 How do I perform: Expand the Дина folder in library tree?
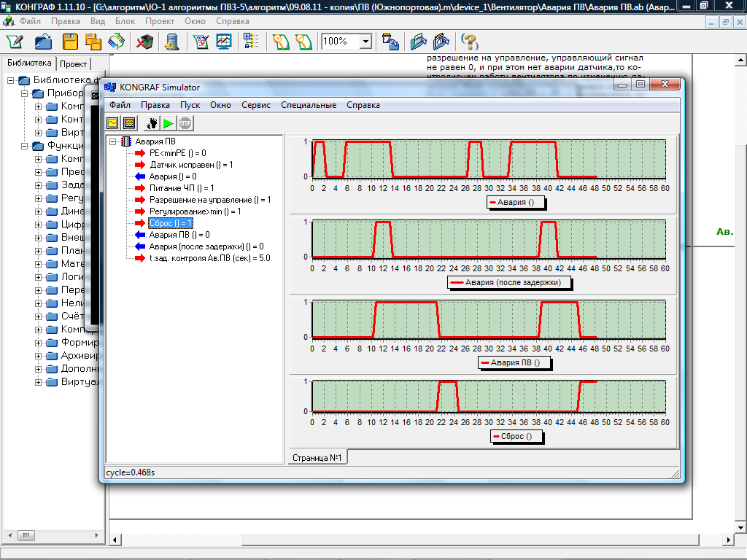click(x=38, y=211)
